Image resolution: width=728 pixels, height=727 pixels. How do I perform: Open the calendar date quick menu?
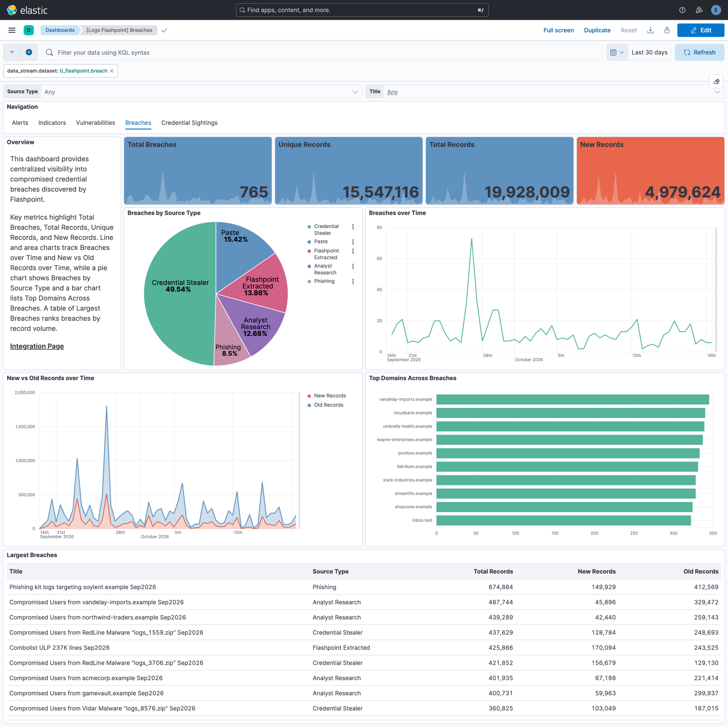[x=617, y=52]
